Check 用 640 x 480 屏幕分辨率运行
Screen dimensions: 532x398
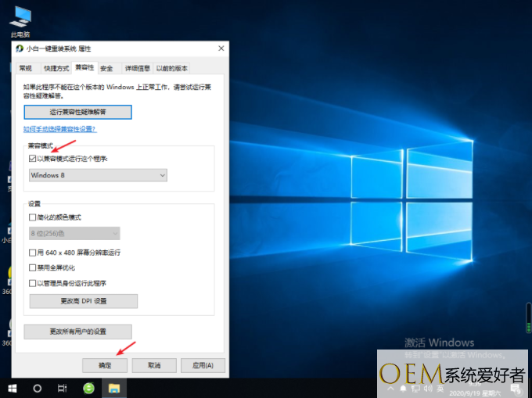(32, 253)
